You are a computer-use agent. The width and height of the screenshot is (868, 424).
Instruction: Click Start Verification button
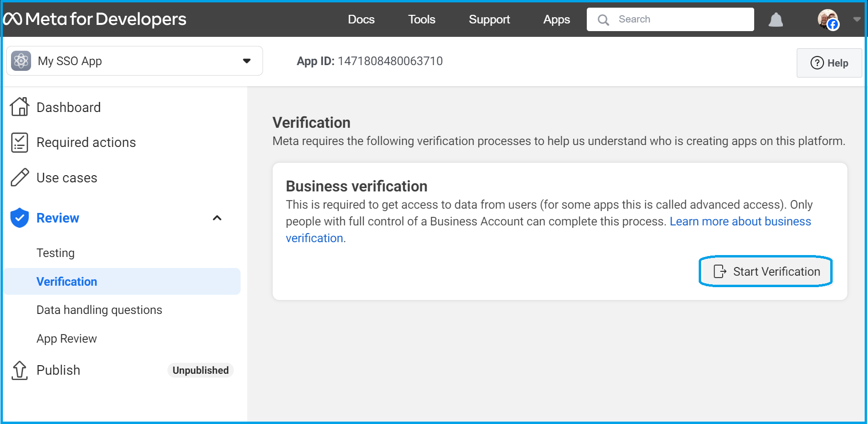tap(766, 271)
